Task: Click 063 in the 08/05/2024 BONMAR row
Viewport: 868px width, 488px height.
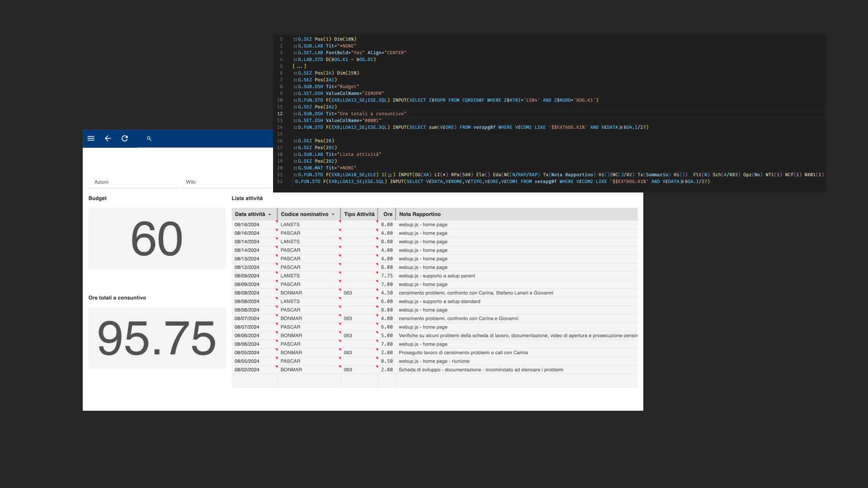Action: pos(348,353)
